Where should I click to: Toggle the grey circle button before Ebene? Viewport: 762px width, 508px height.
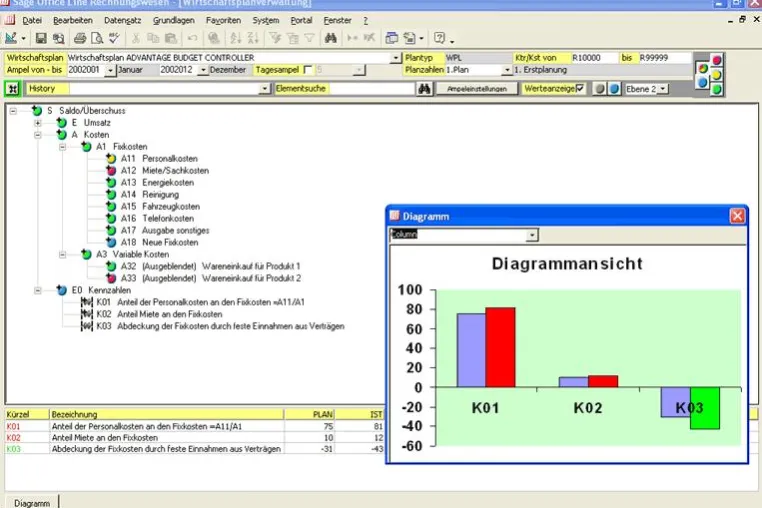[600, 89]
